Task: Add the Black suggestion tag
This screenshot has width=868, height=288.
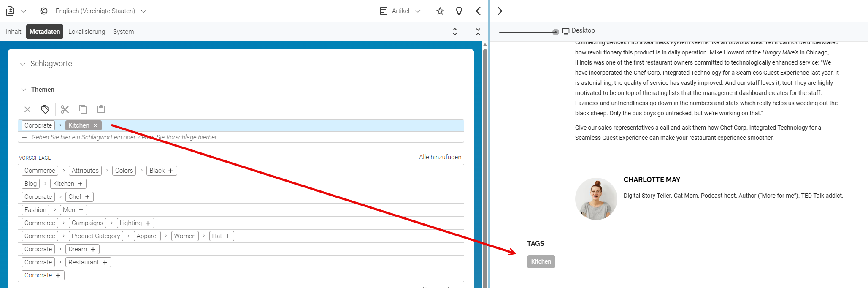Action: pos(170,171)
